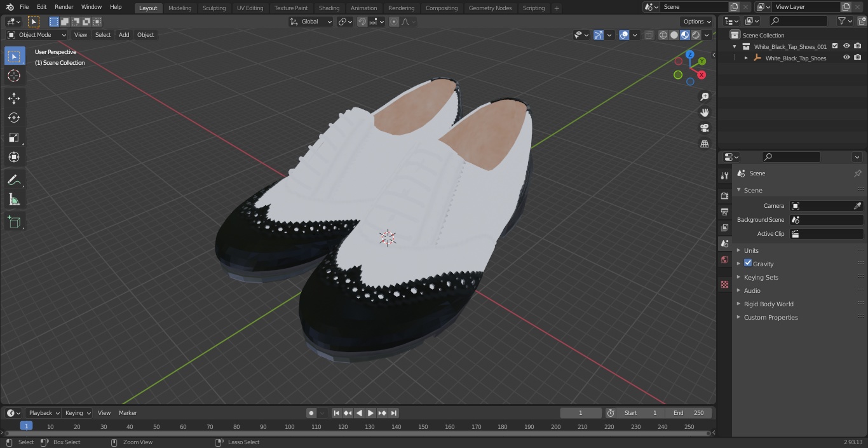
Task: Activate the Cursor tool
Action: pos(14,76)
